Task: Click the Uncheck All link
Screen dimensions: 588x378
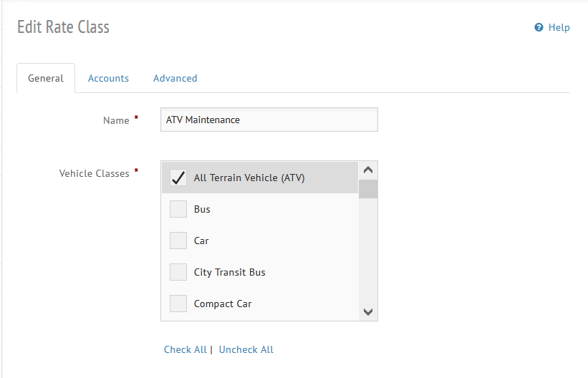Action: click(x=246, y=349)
